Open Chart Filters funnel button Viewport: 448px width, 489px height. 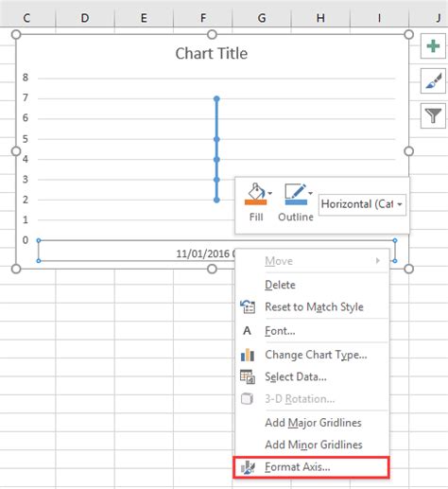tap(433, 115)
